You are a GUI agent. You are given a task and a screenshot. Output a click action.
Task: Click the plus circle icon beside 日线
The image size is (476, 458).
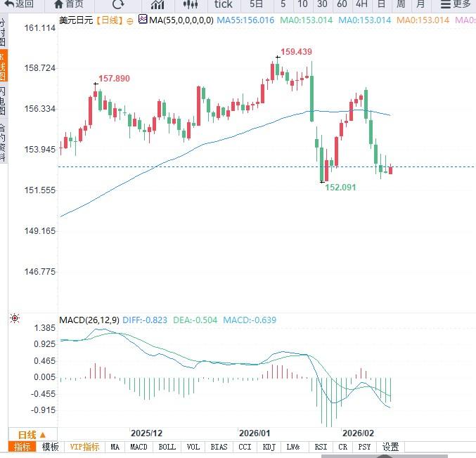tap(129, 20)
